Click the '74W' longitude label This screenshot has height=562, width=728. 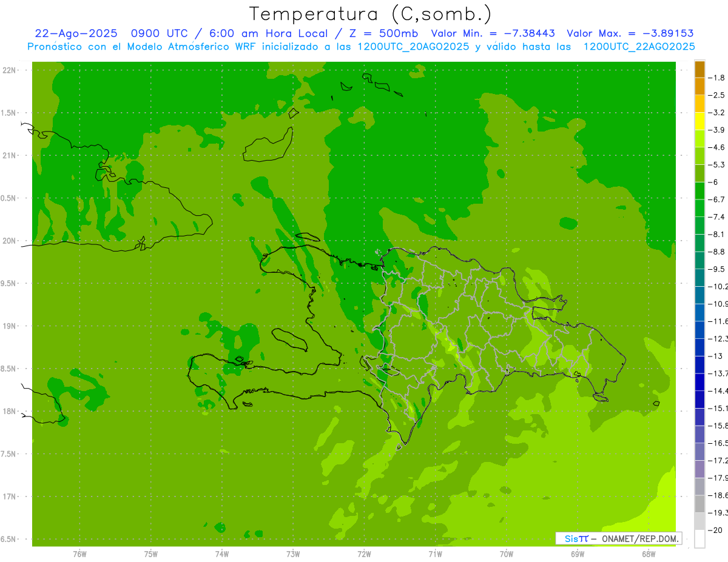tap(222, 554)
